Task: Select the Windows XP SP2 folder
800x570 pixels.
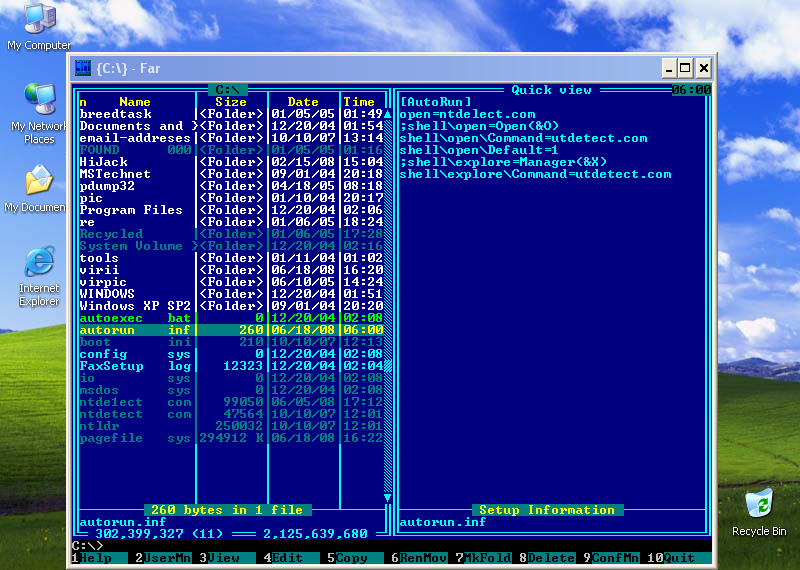Action: [231, 306]
